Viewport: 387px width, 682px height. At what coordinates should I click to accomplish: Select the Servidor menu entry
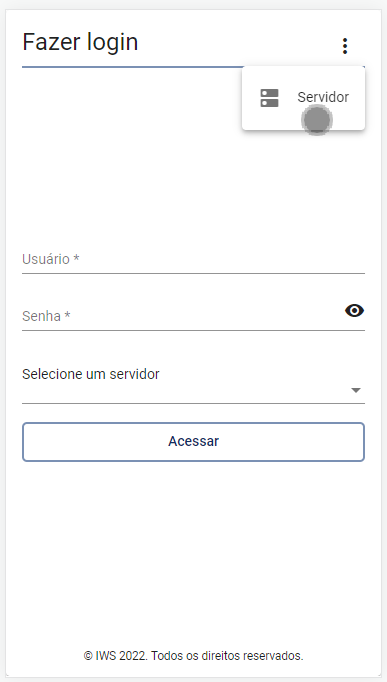click(x=304, y=98)
